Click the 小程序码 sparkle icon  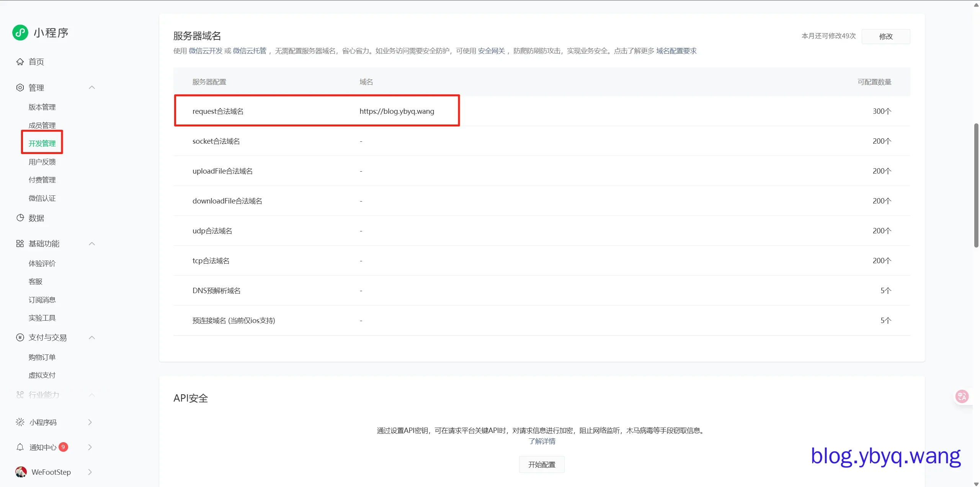pyautogui.click(x=20, y=422)
